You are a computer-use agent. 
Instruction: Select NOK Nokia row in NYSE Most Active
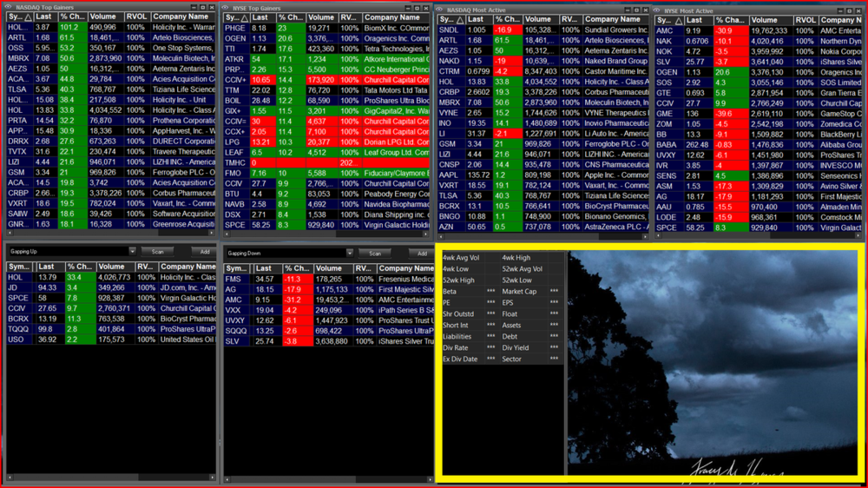(x=759, y=51)
